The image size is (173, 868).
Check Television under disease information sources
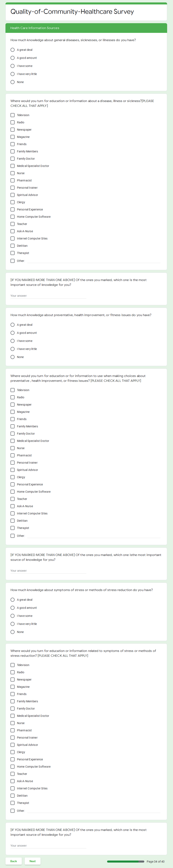click(x=13, y=115)
